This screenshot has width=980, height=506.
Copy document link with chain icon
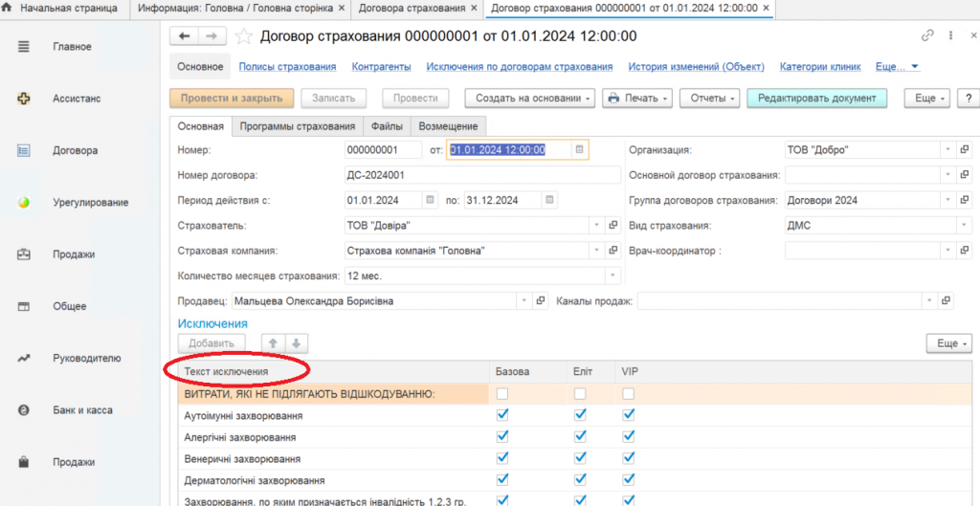point(927,36)
